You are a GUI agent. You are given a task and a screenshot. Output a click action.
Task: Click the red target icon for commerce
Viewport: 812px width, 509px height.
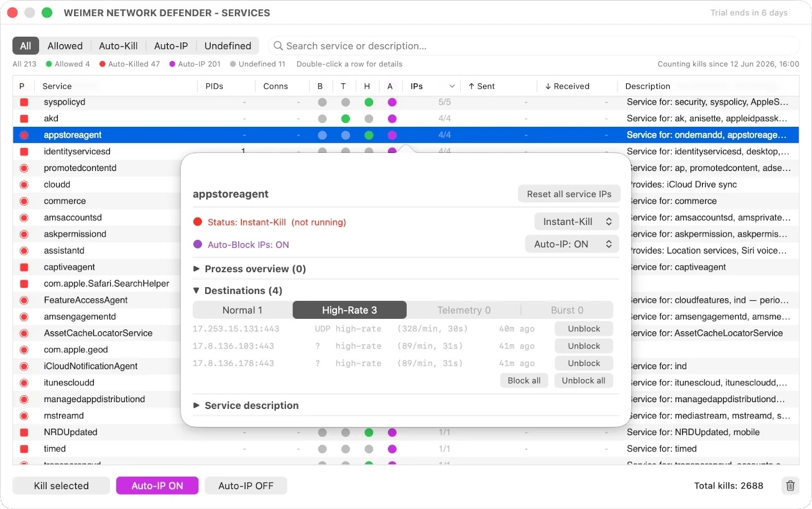pyautogui.click(x=24, y=201)
